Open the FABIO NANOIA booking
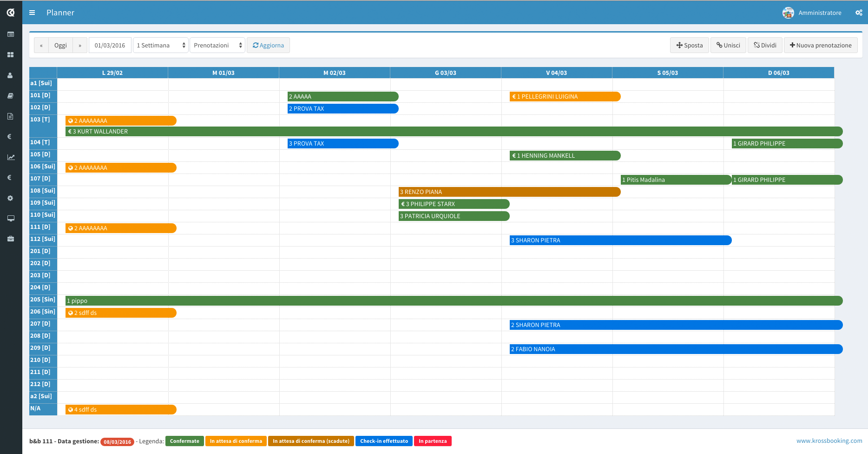 pos(676,349)
